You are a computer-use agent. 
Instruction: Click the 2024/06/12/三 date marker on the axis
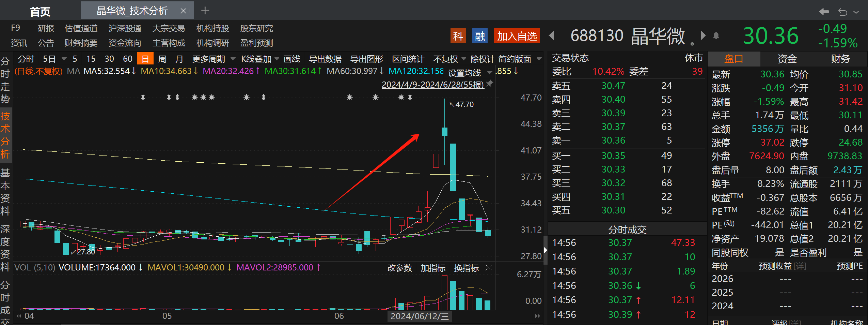point(420,316)
